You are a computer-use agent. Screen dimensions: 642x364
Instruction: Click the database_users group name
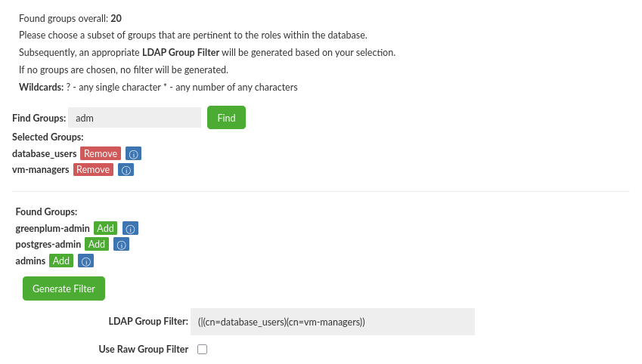tap(45, 153)
